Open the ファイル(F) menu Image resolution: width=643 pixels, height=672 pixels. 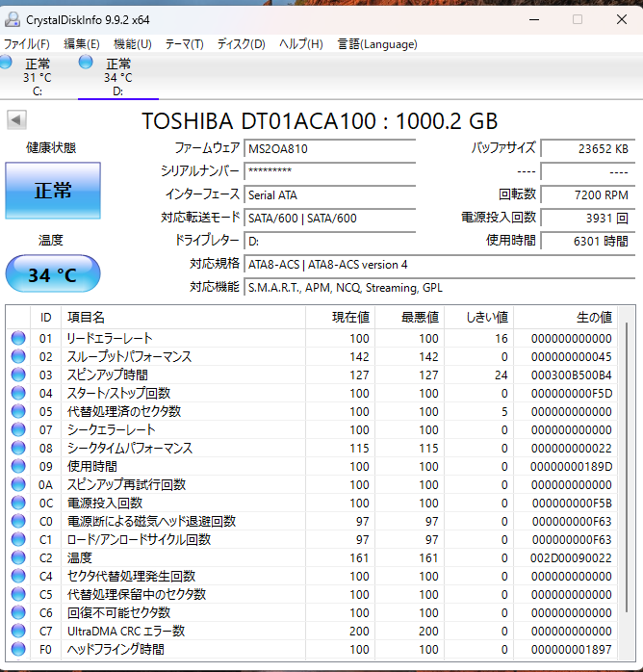[27, 44]
